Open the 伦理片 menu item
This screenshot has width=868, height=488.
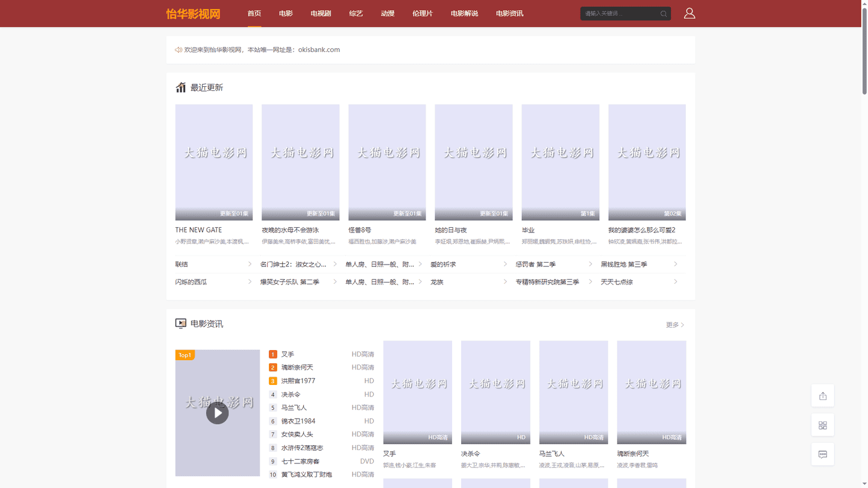(423, 13)
